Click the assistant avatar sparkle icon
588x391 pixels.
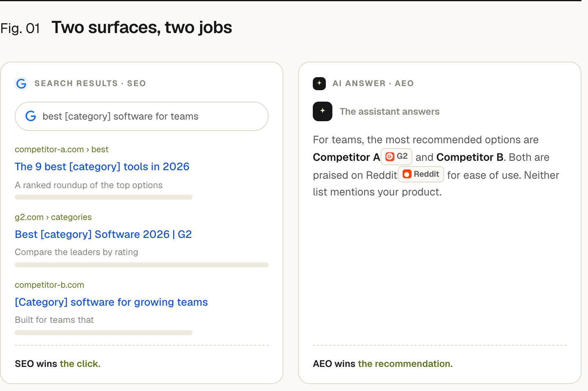(x=323, y=111)
